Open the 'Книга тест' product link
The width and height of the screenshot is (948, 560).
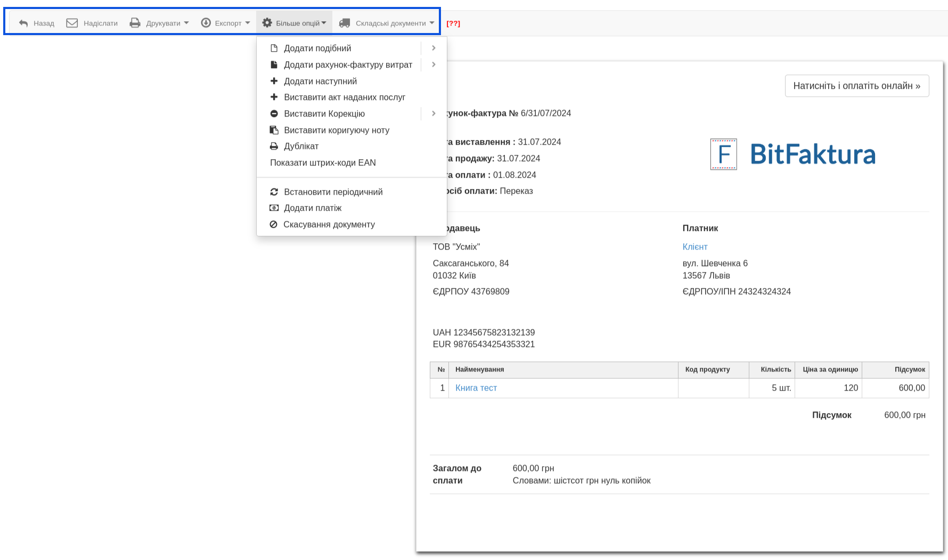click(476, 388)
